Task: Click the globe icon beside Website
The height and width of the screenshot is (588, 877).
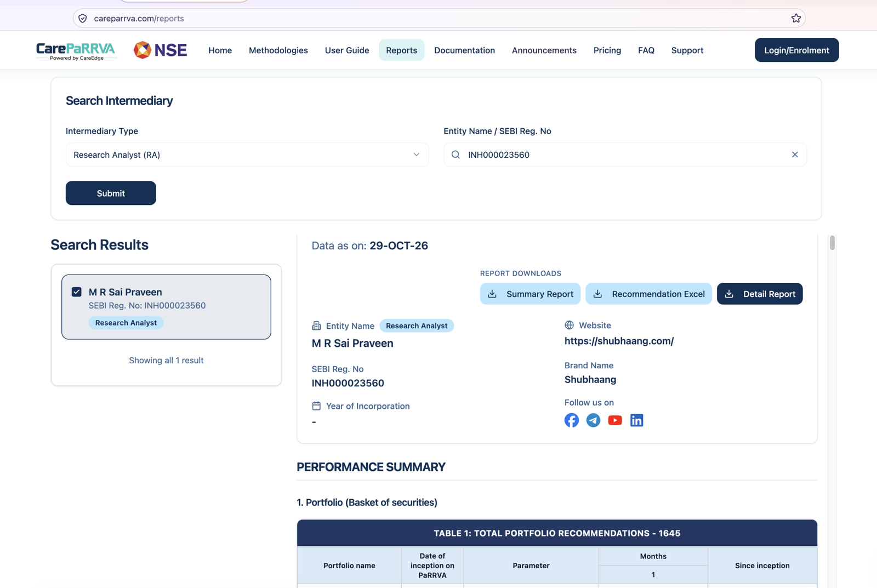Action: point(570,325)
